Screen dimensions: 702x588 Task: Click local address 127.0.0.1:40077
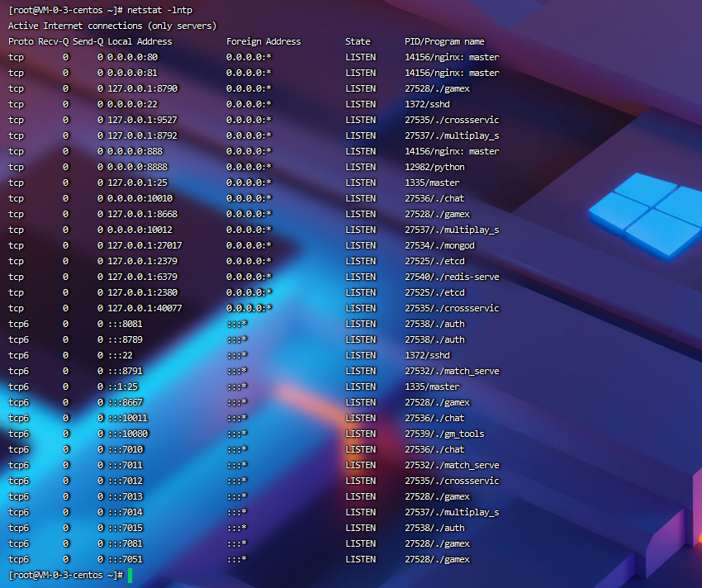(x=145, y=308)
